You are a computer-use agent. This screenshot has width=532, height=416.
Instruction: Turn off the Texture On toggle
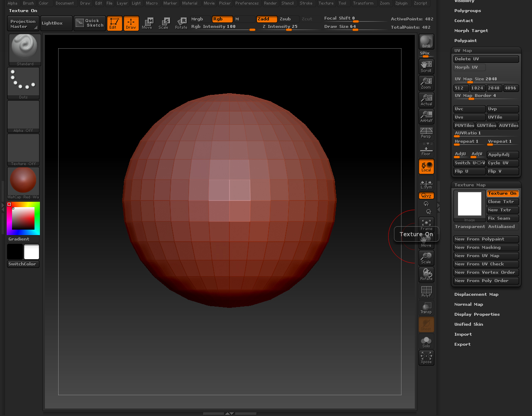click(x=502, y=193)
